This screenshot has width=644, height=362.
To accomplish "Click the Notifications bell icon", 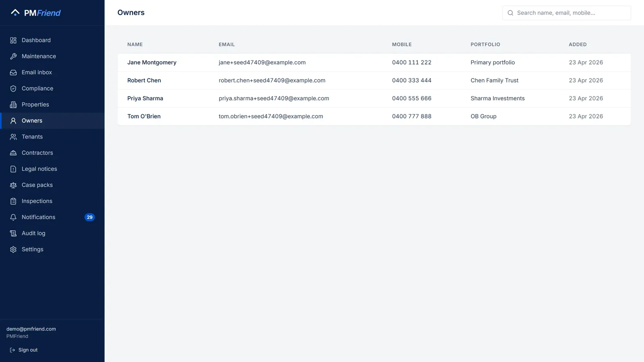I will click(13, 217).
